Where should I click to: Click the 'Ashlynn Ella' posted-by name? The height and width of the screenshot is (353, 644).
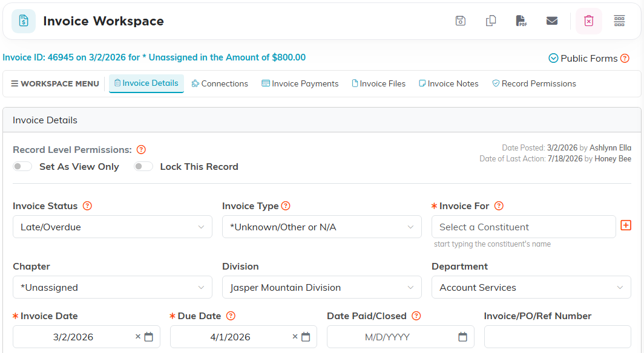coord(610,147)
